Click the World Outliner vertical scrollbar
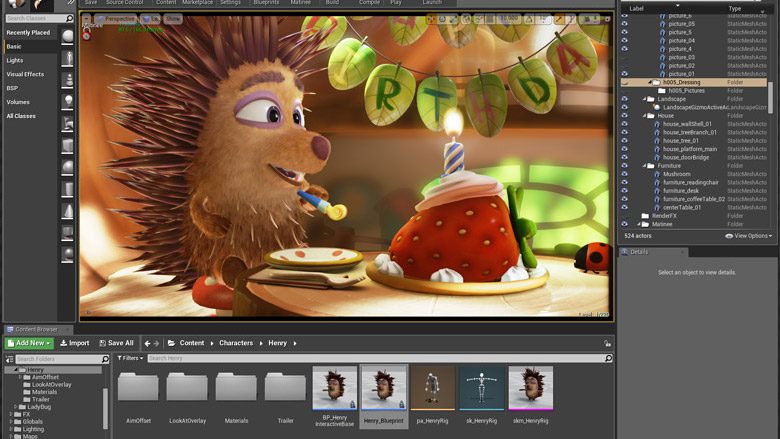The height and width of the screenshot is (439, 780). point(771,97)
